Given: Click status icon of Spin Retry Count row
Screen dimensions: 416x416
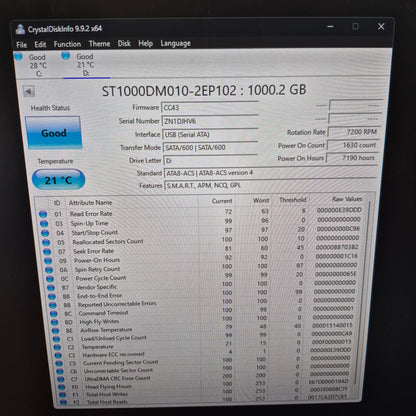Looking at the screenshot, I should point(49,270).
